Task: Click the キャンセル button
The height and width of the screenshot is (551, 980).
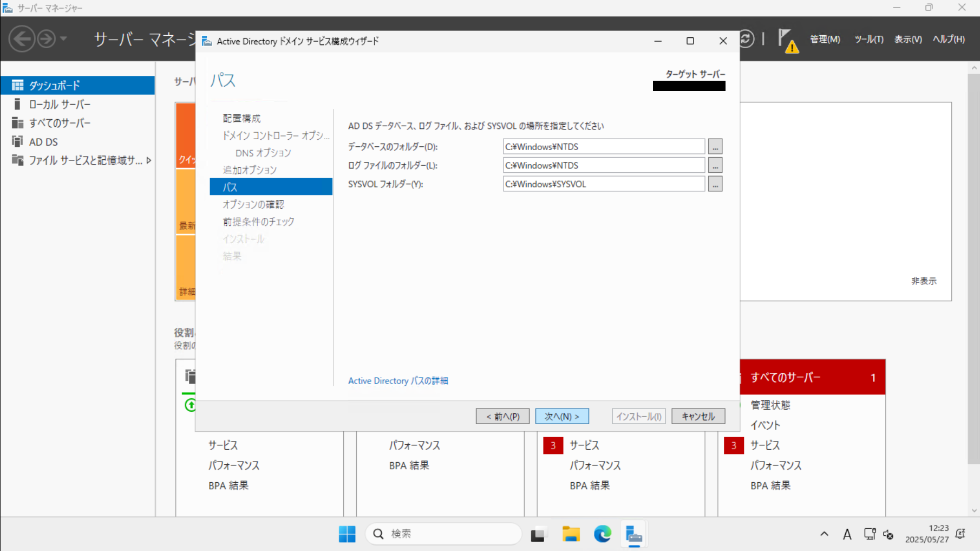Action: coord(698,416)
